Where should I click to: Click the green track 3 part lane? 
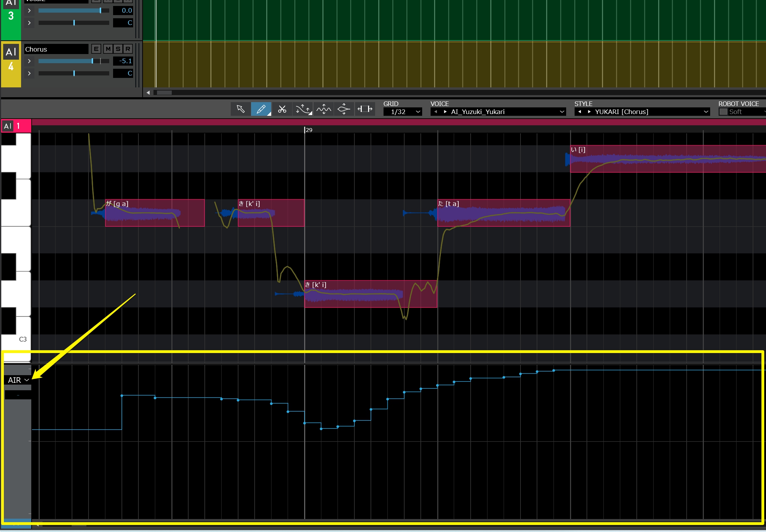tap(454, 20)
